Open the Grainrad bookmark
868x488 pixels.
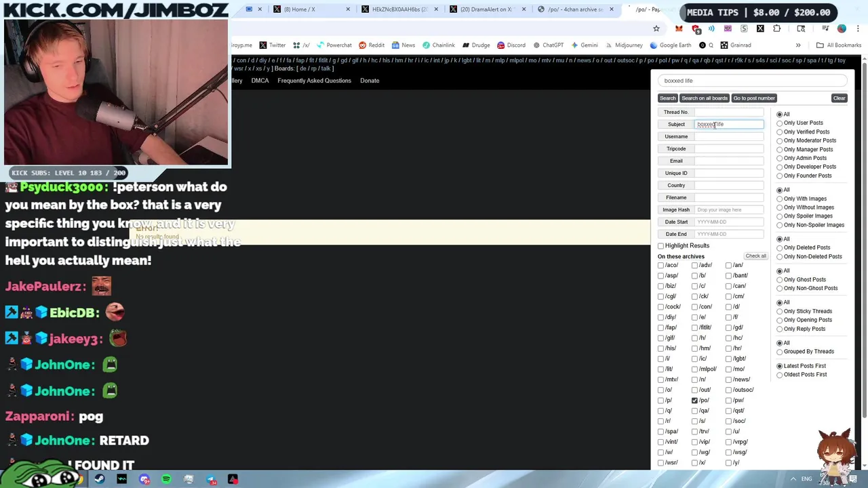click(736, 45)
